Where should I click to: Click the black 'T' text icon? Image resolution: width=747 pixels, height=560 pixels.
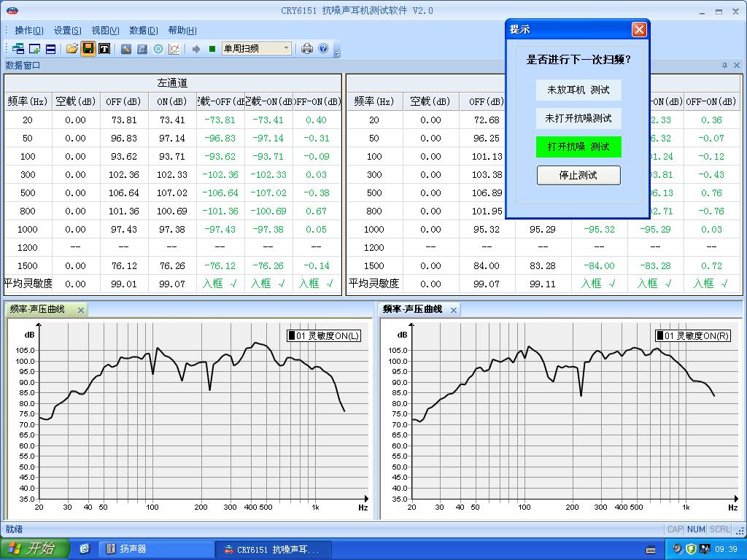[x=104, y=49]
